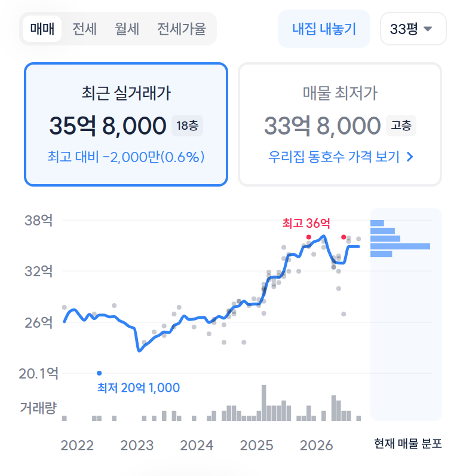Open the 33평 size dropdown
466x476 pixels.
tap(413, 29)
